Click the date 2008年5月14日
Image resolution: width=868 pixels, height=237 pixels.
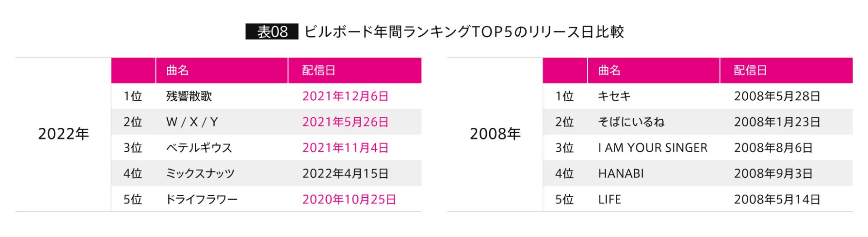coord(777,199)
